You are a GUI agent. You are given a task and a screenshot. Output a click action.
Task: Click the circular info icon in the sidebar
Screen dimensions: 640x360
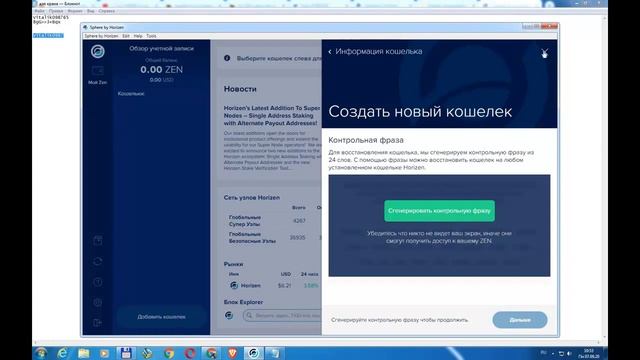pos(98,282)
